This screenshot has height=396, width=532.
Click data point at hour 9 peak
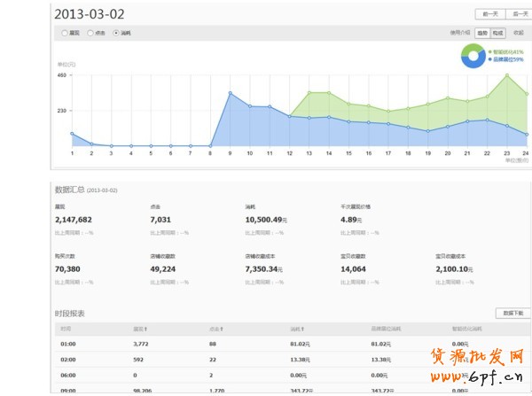[x=230, y=93]
